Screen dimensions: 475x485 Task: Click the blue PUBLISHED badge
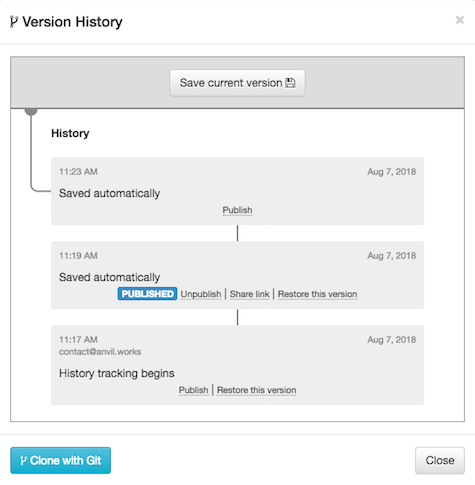(x=147, y=294)
